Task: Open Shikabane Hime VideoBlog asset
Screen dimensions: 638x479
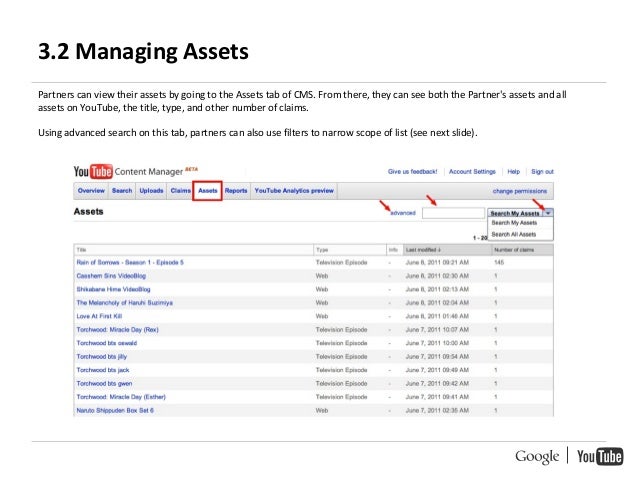Action: pos(113,289)
